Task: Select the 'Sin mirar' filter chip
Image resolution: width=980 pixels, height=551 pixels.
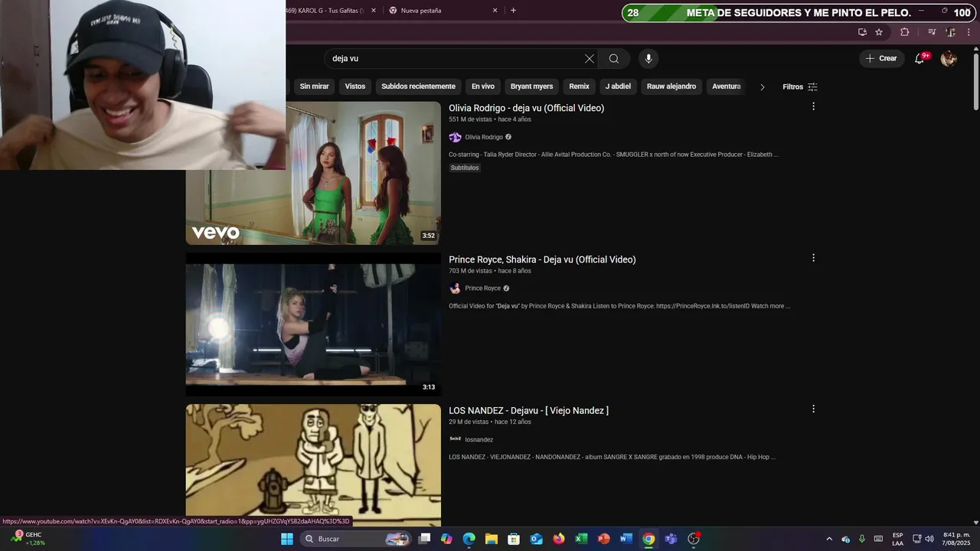Action: (314, 86)
